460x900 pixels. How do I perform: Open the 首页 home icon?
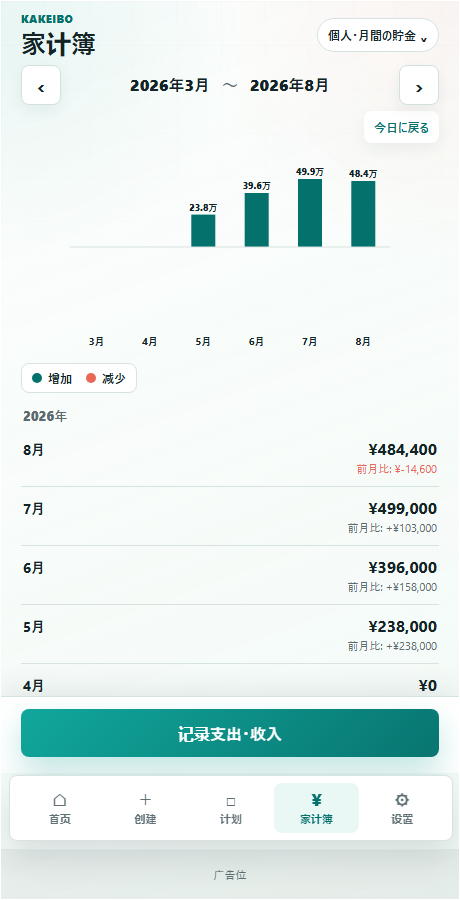coord(59,800)
